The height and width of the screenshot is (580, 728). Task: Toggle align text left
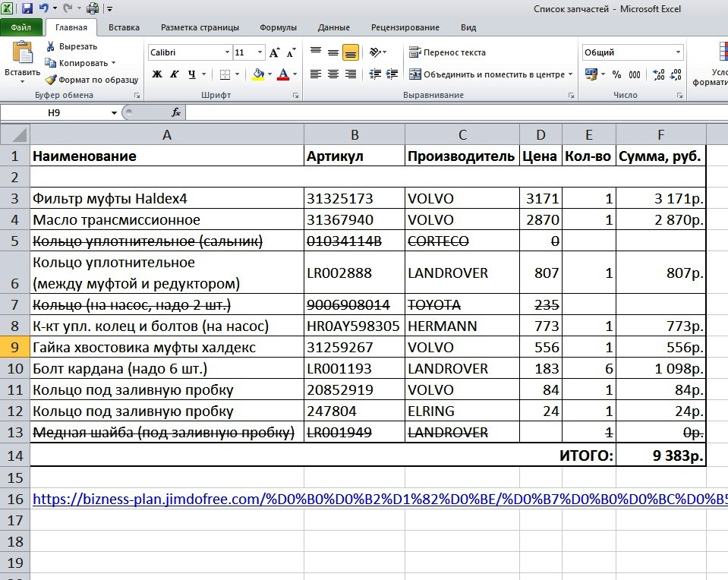click(x=316, y=74)
